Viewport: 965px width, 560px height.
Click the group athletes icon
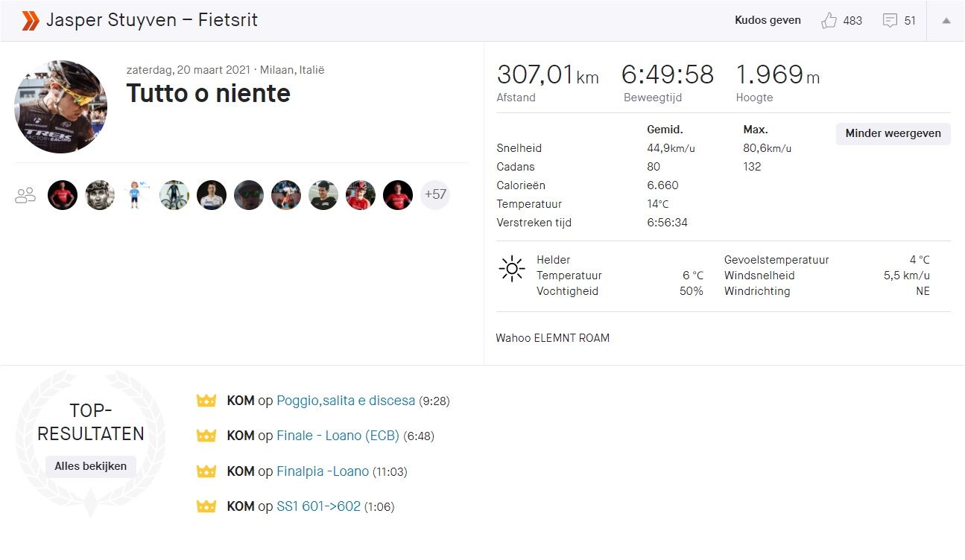click(25, 194)
